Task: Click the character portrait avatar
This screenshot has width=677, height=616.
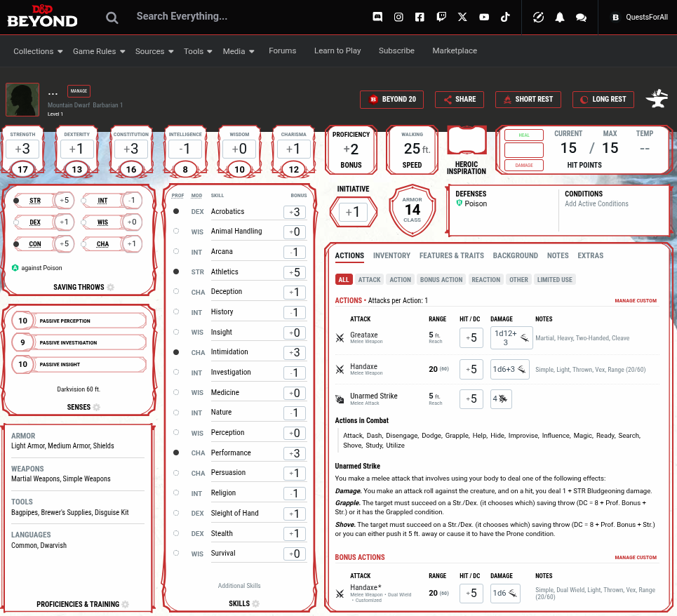Action: (x=22, y=100)
